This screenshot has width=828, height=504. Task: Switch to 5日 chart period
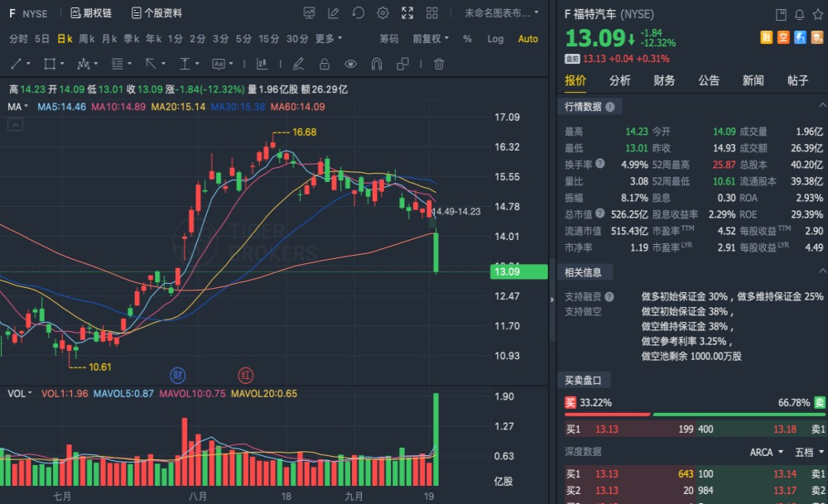[x=41, y=39]
